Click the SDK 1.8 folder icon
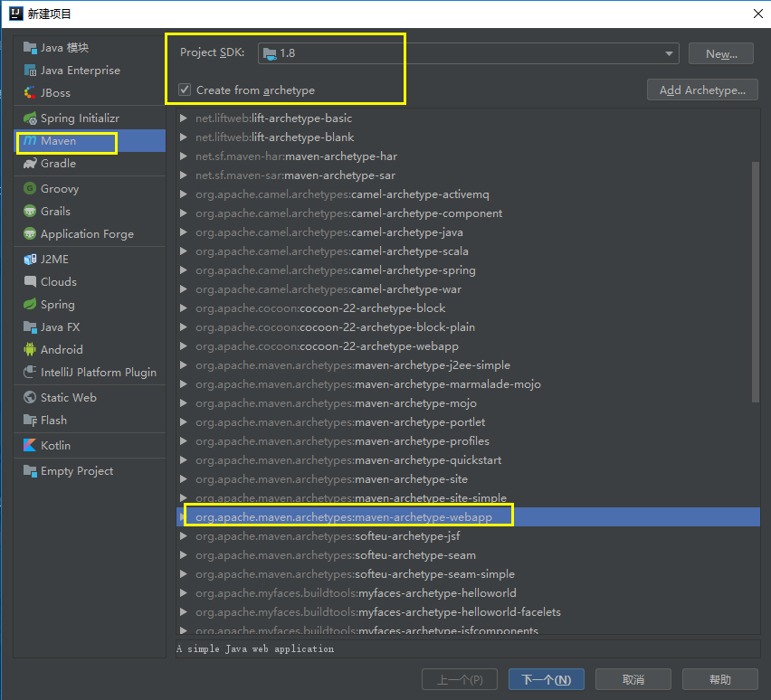 [x=270, y=53]
